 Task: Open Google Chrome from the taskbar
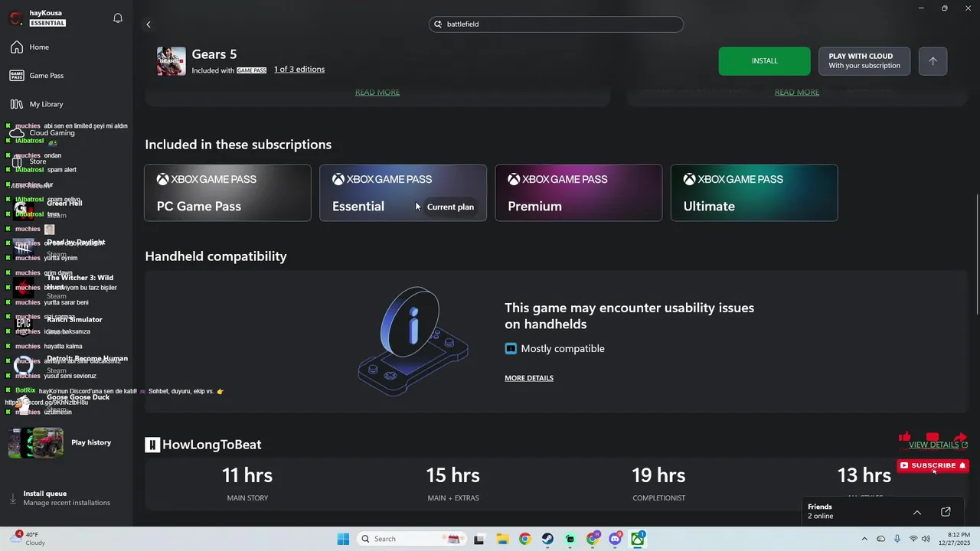[x=524, y=539]
